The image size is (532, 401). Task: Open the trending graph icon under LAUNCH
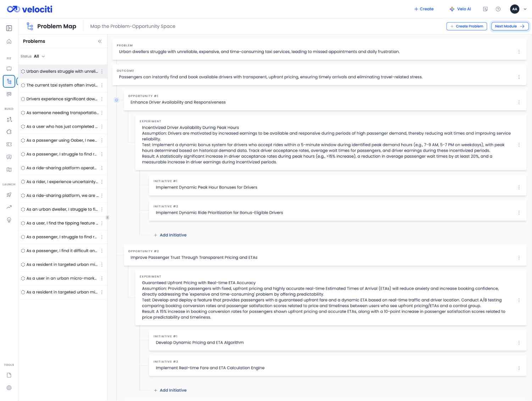[9, 207]
